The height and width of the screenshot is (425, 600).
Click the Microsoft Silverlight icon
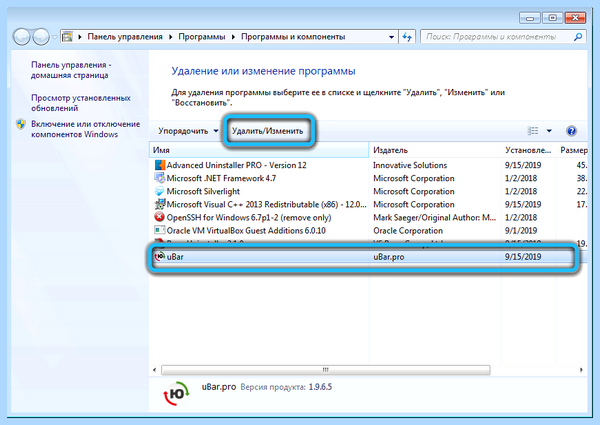pyautogui.click(x=160, y=191)
